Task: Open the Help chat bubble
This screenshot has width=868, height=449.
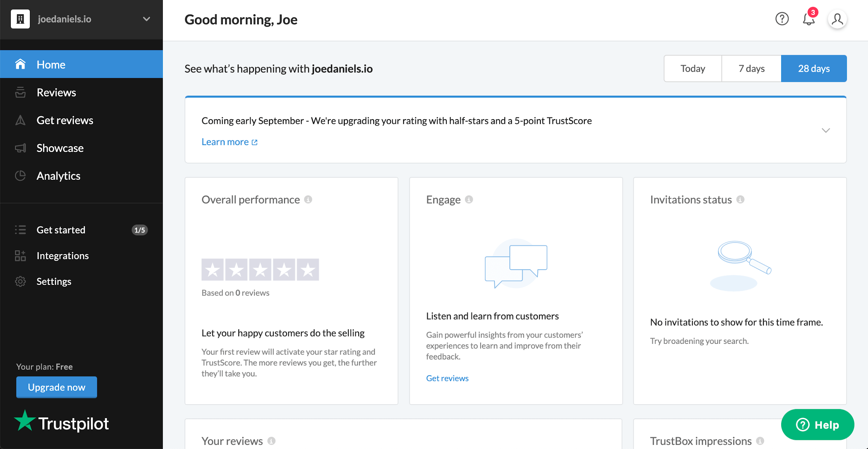Action: coord(817,424)
